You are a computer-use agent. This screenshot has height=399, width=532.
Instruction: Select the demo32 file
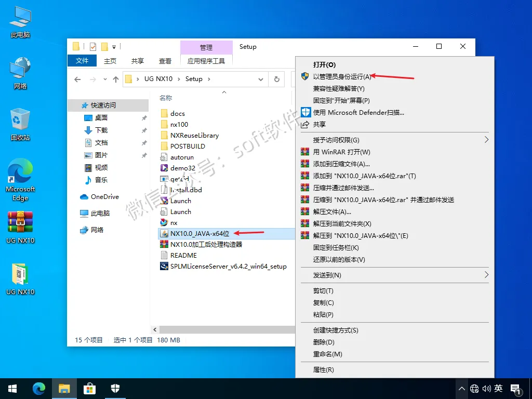(x=182, y=168)
